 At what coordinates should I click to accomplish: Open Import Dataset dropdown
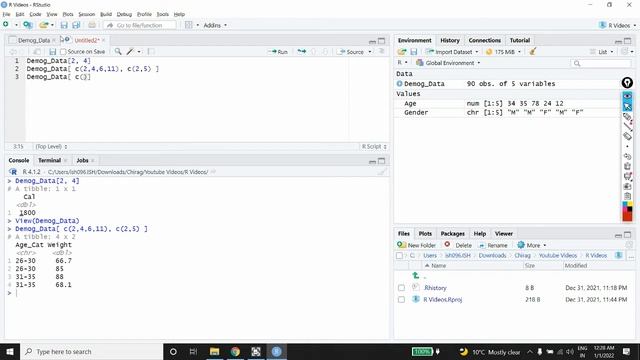point(452,52)
